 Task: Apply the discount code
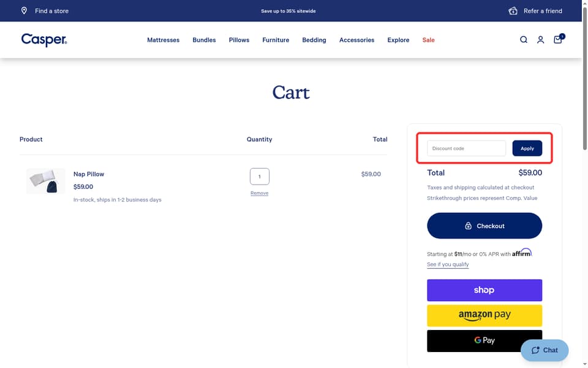point(527,148)
